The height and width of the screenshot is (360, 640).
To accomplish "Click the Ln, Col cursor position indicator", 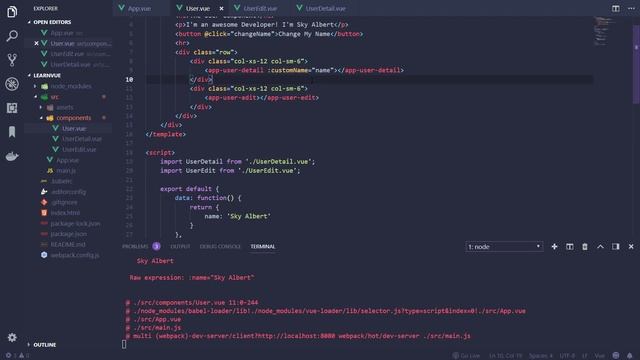I will pyautogui.click(x=505, y=356).
